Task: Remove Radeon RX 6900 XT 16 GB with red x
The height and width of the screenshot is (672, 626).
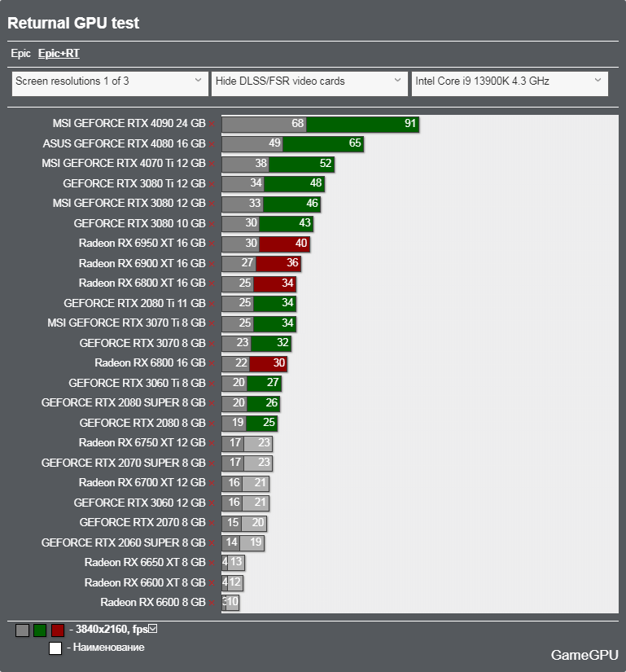Action: point(212,264)
